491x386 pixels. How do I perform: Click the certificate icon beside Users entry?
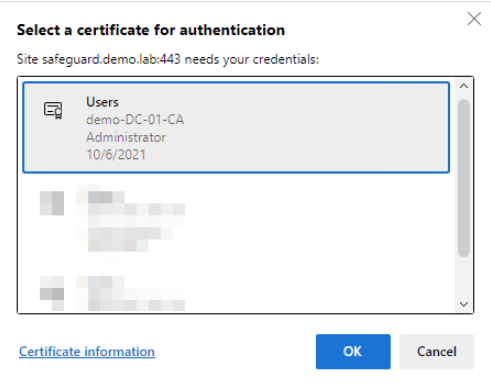click(53, 110)
